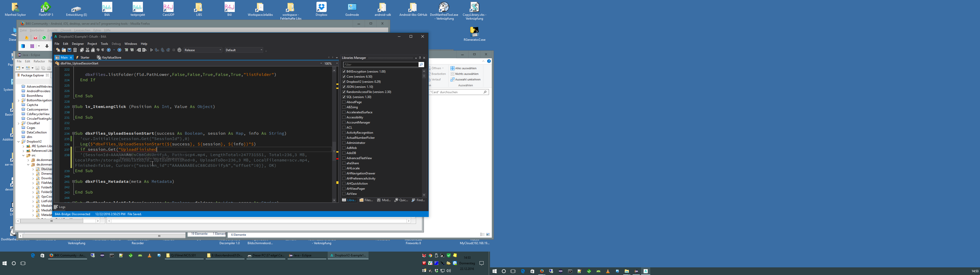Check the ABZxing library checkbox

pos(344,107)
